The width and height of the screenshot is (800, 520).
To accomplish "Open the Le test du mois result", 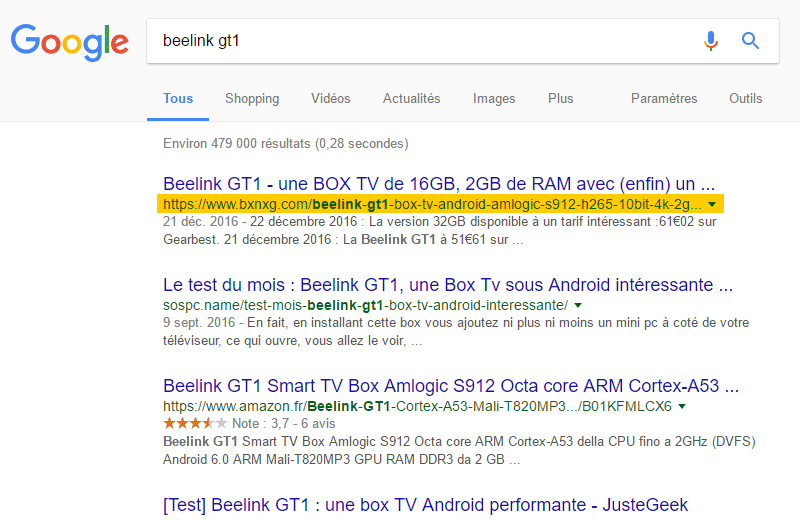I will pos(448,284).
